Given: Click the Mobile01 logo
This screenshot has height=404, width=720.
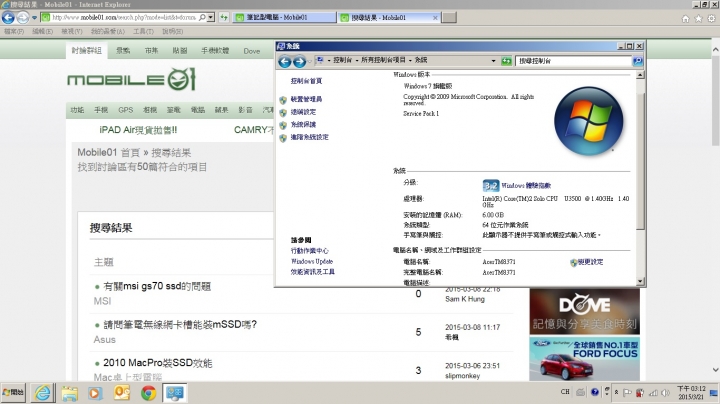Looking at the screenshot, I should click(x=131, y=79).
